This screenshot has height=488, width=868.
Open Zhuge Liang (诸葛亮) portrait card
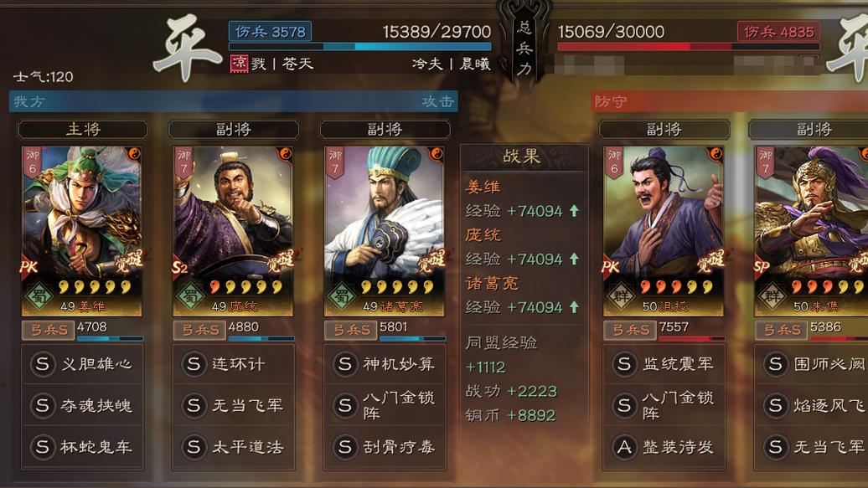385,231
